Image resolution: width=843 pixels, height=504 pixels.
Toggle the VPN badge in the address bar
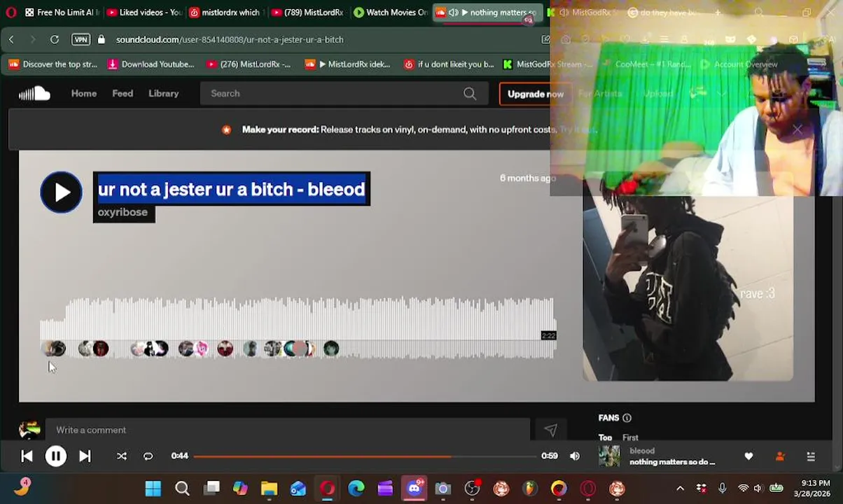pyautogui.click(x=81, y=39)
